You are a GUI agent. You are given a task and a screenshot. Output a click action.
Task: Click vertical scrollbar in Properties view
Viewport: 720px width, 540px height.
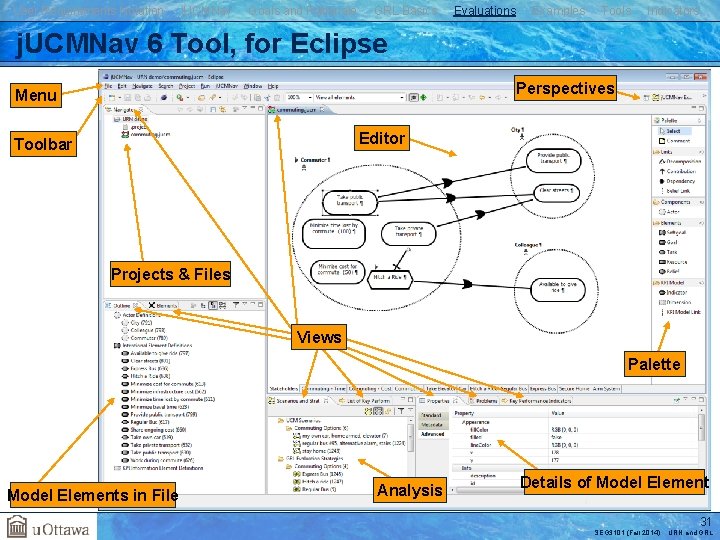pos(701,427)
